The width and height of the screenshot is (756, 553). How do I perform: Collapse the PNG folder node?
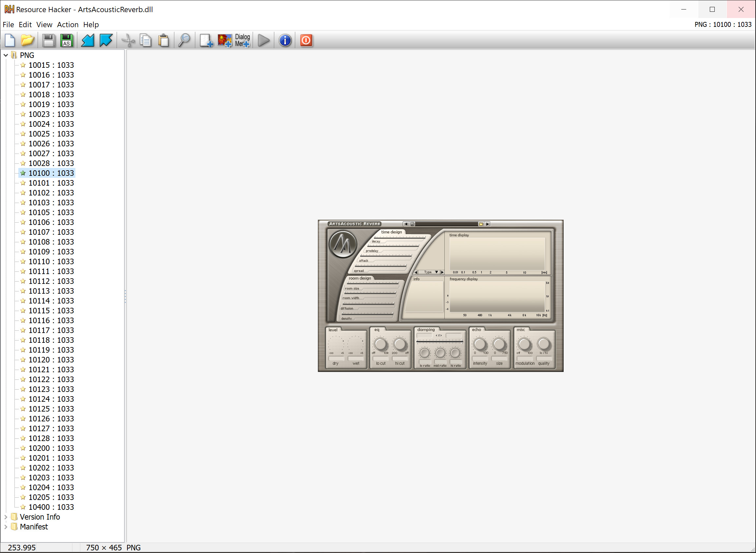click(x=6, y=55)
